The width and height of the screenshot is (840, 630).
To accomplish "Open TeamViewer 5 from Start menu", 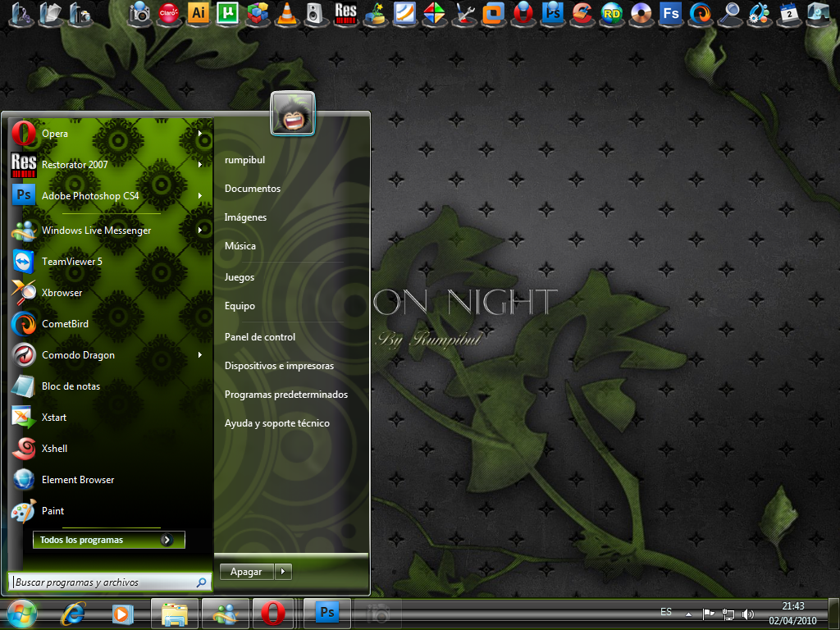I will pyautogui.click(x=111, y=262).
